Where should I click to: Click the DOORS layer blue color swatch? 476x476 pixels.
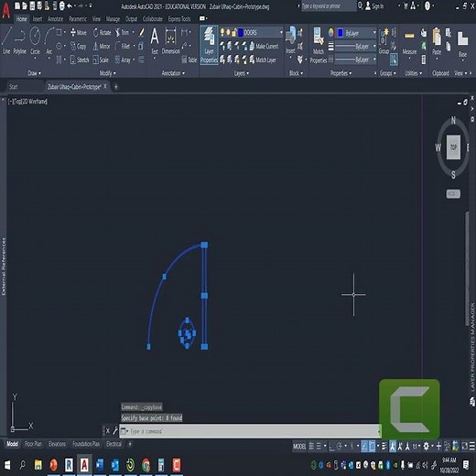(240, 32)
